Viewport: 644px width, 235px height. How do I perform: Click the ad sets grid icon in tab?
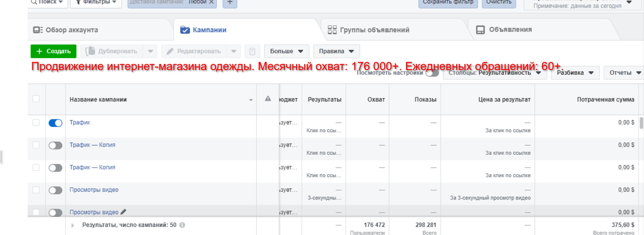pos(332,30)
